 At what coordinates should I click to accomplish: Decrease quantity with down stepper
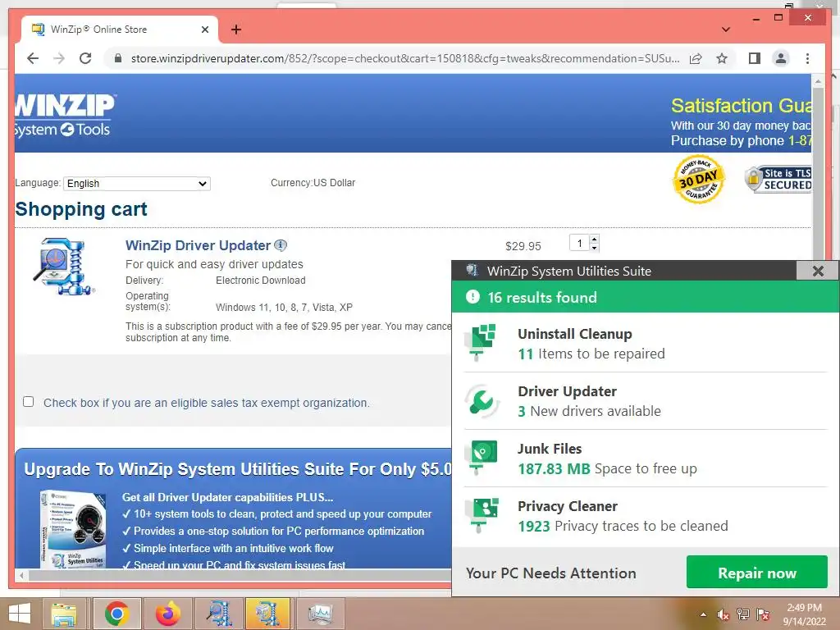(594, 248)
